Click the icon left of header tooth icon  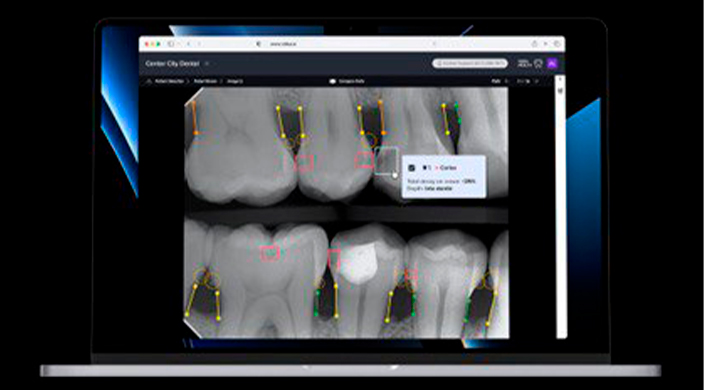(524, 64)
